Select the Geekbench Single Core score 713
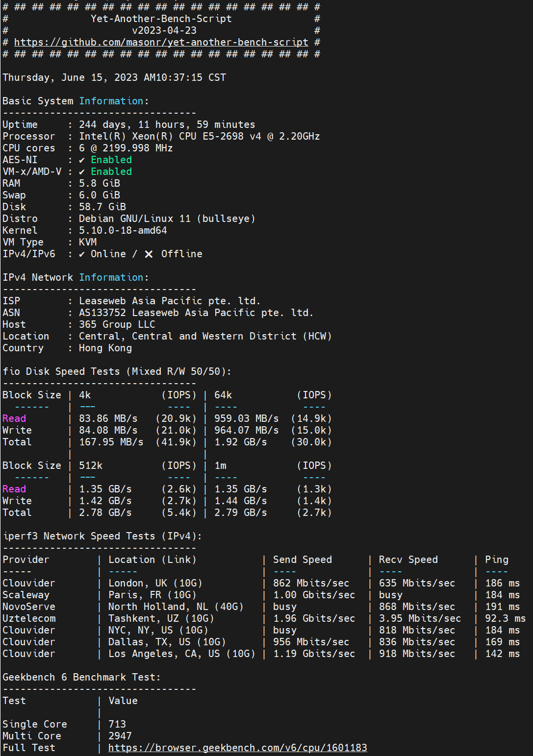 tap(117, 724)
